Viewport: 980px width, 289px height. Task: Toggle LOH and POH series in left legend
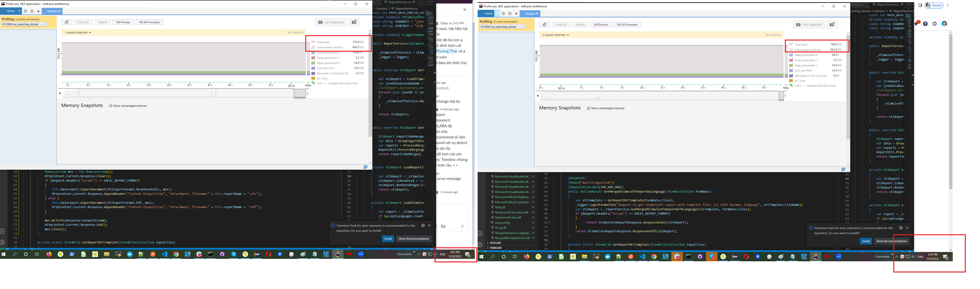(x=313, y=68)
